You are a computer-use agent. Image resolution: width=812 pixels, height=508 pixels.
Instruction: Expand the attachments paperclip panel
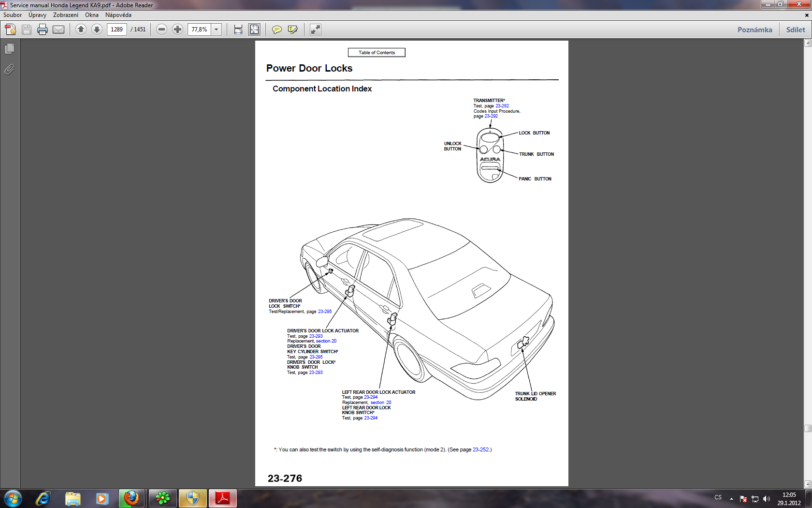coord(9,70)
